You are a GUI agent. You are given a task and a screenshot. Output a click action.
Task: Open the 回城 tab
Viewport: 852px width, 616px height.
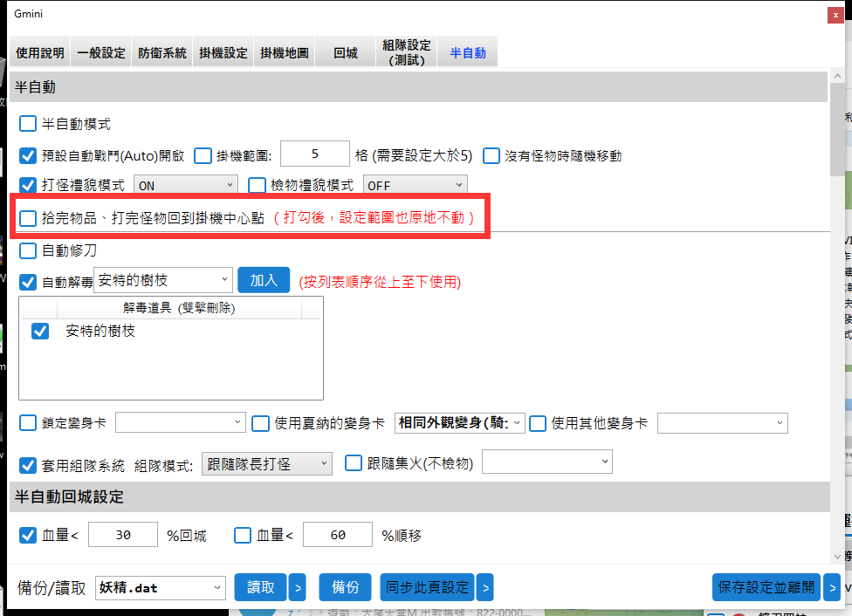(x=345, y=52)
